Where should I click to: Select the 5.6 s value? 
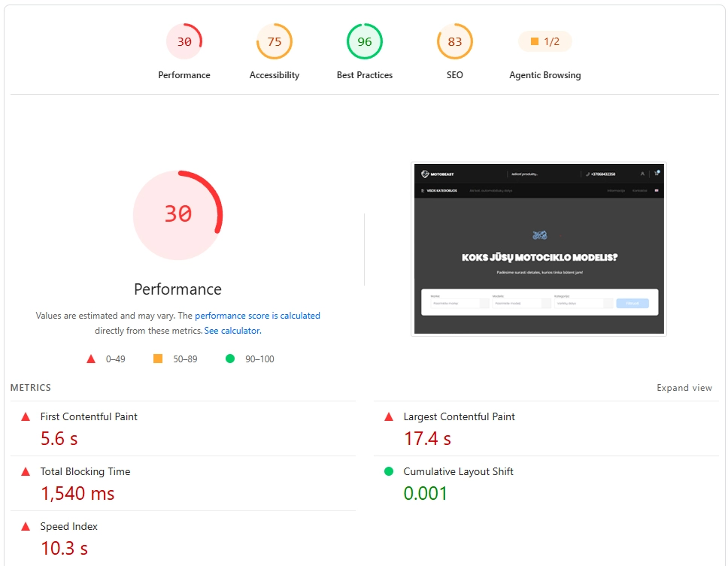(59, 439)
